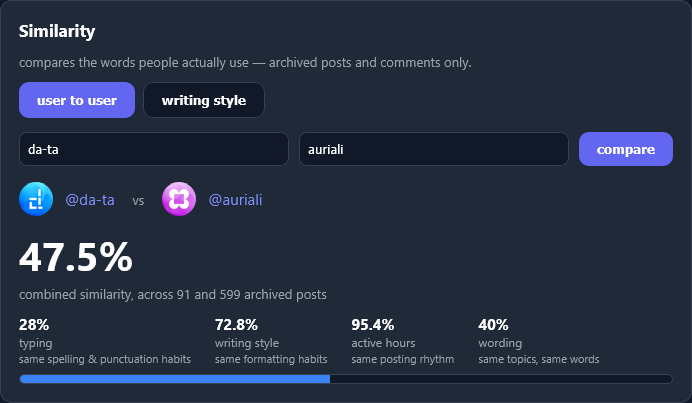Viewport: 692px width, 403px height.
Task: Select the writing style tab
Action: coord(204,100)
